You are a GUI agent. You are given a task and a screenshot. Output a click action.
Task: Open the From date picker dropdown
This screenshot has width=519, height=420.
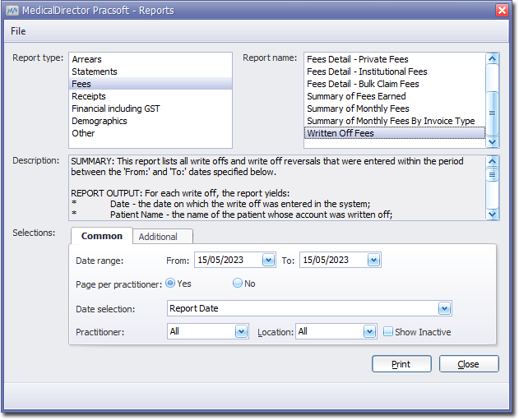pyautogui.click(x=268, y=260)
